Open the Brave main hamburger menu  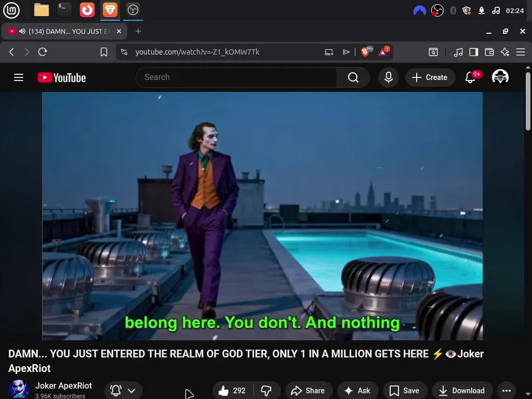[520, 52]
